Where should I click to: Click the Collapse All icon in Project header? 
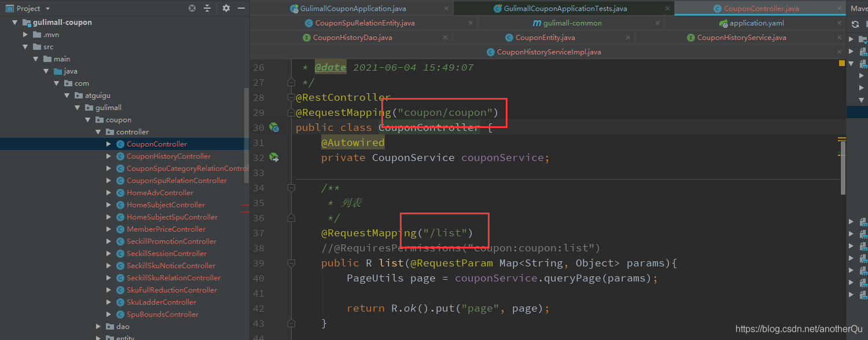click(x=207, y=8)
